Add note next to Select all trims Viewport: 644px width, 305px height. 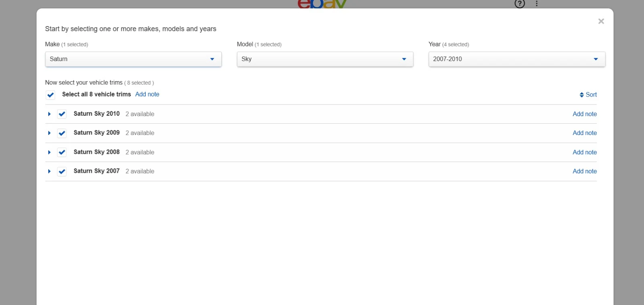pos(147,94)
